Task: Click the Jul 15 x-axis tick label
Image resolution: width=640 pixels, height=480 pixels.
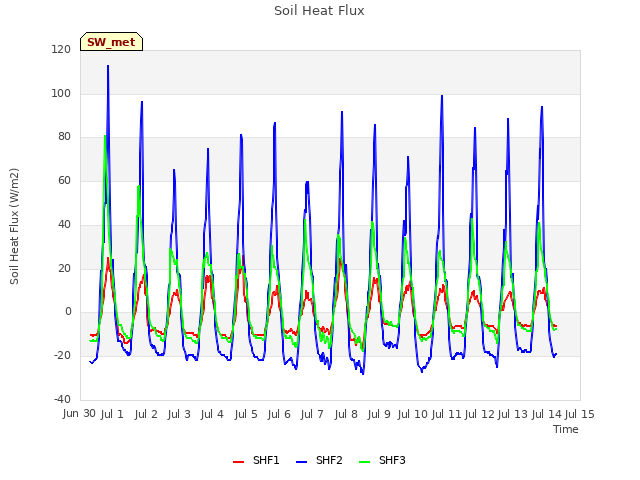Action: pos(580,414)
